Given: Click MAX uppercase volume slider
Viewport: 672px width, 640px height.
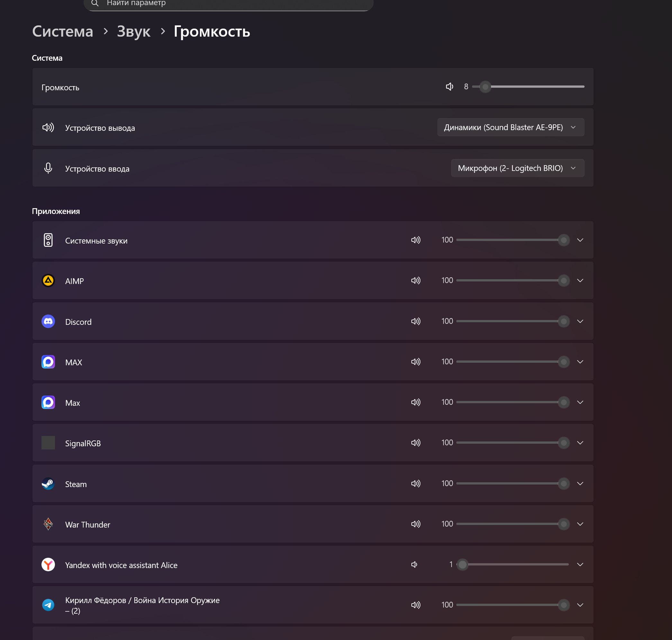Looking at the screenshot, I should 513,362.
